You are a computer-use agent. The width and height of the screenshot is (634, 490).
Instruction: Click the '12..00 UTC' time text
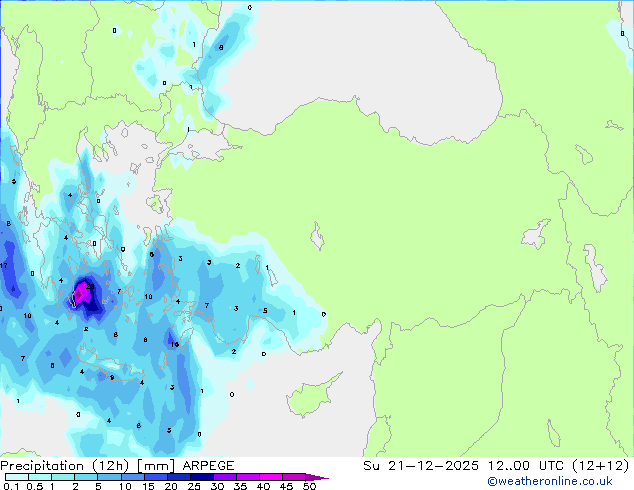[525, 466]
